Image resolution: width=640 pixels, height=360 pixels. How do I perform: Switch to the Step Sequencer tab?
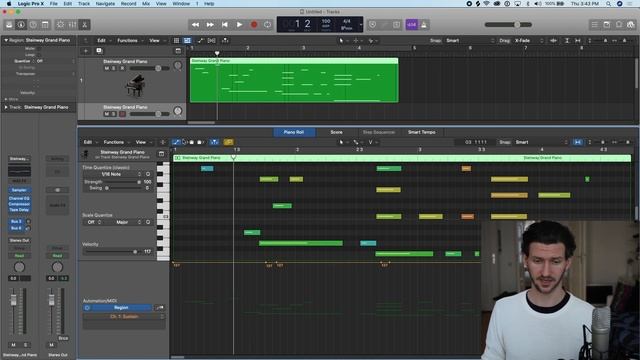coord(378,132)
